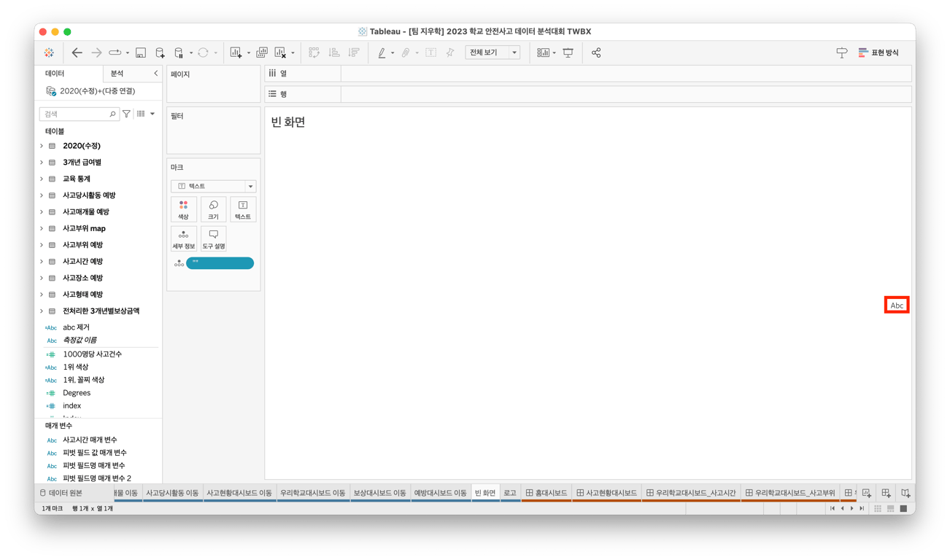
Task: Open a new worksheet with the New Worksheet icon
Action: [236, 52]
